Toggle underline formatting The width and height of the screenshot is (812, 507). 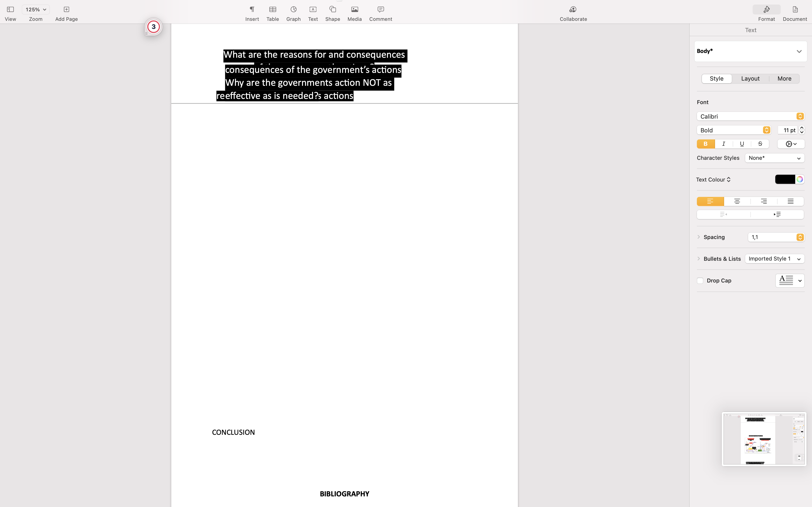(742, 144)
